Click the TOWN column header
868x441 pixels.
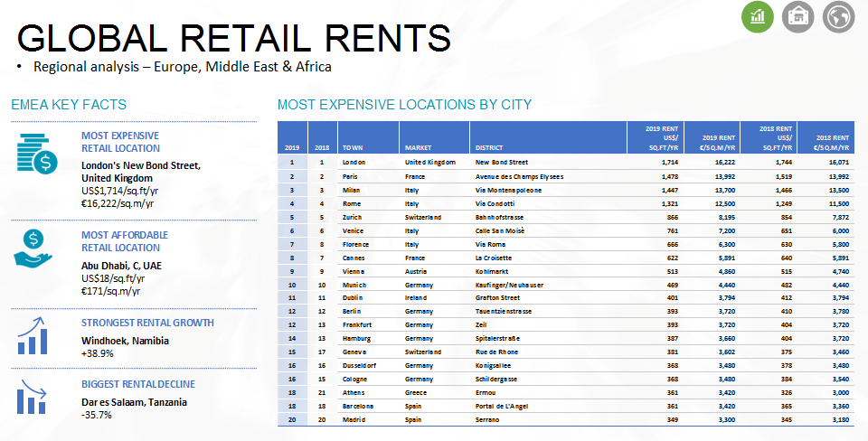coord(352,147)
